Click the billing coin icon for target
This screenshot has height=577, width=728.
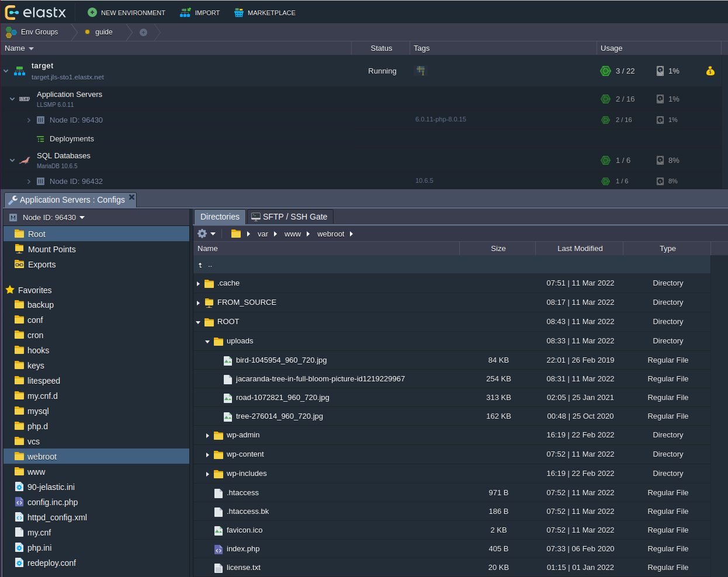tap(710, 71)
